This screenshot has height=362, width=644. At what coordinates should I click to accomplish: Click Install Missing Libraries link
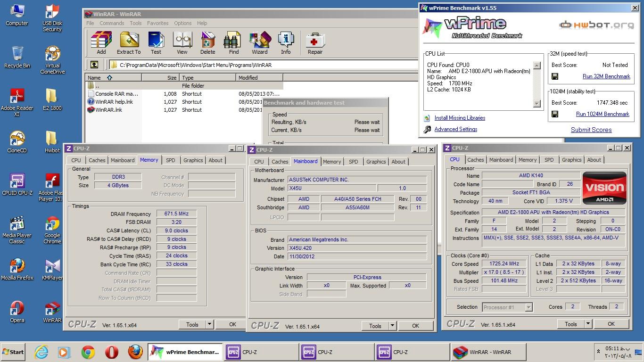(460, 118)
